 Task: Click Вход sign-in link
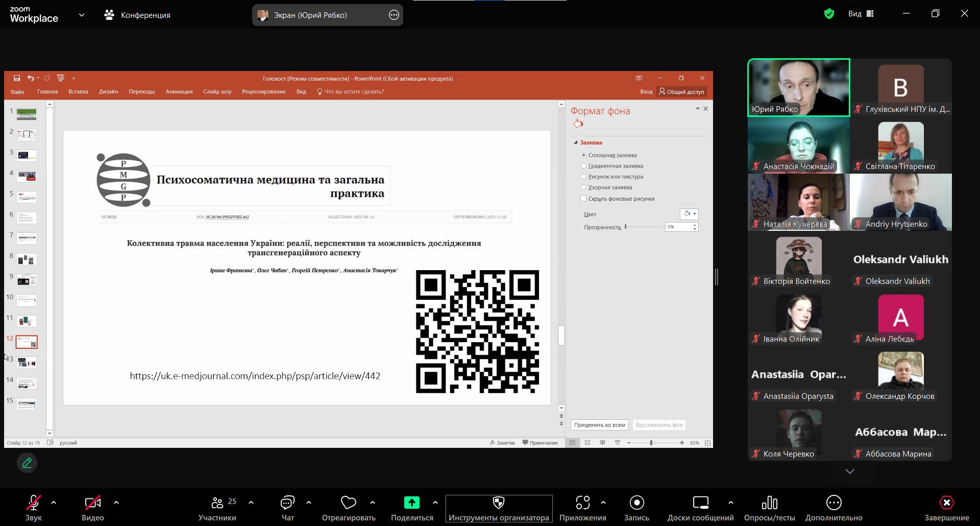646,92
